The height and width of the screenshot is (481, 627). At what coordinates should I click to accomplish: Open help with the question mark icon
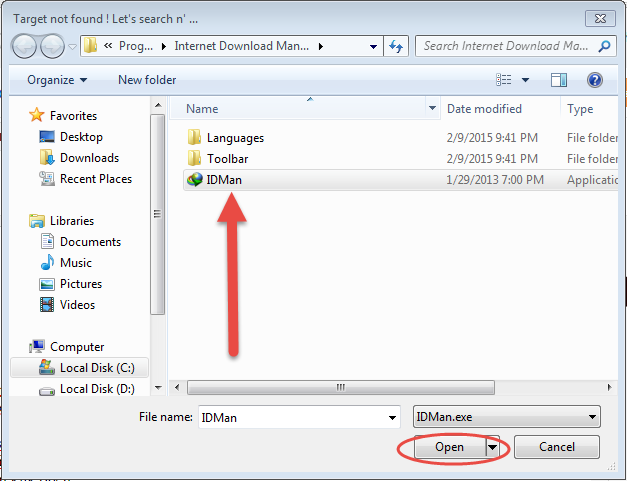pos(595,80)
